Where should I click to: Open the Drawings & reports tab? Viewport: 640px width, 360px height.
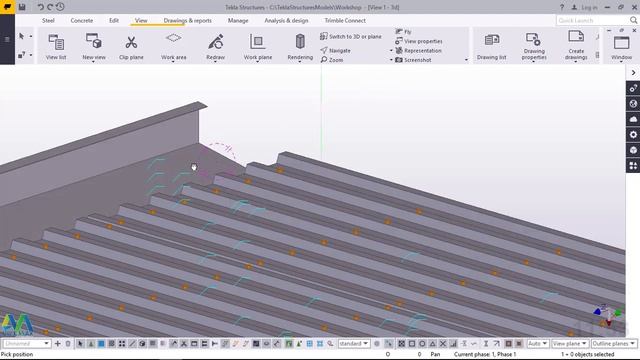(x=187, y=20)
